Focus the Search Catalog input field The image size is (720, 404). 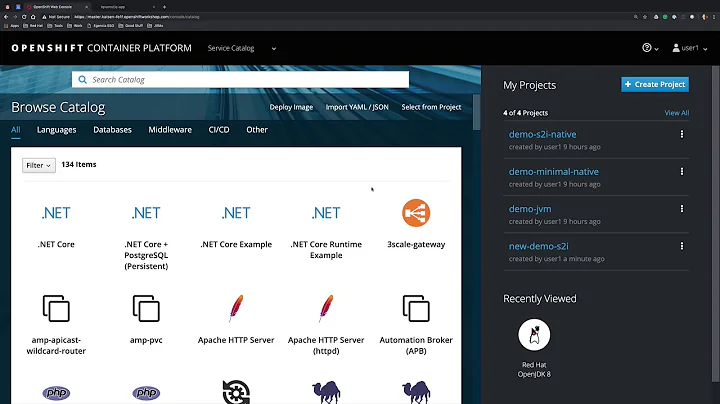[x=240, y=79]
